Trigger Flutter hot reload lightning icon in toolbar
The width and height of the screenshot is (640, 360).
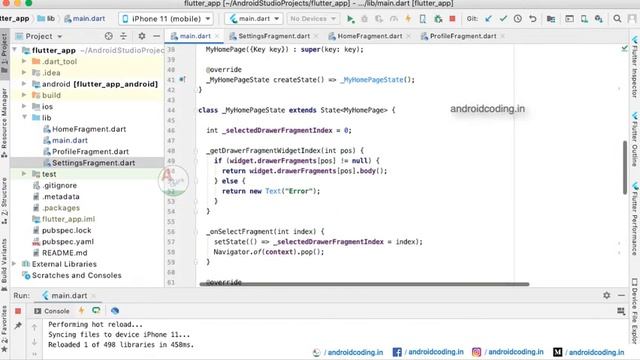click(408, 19)
